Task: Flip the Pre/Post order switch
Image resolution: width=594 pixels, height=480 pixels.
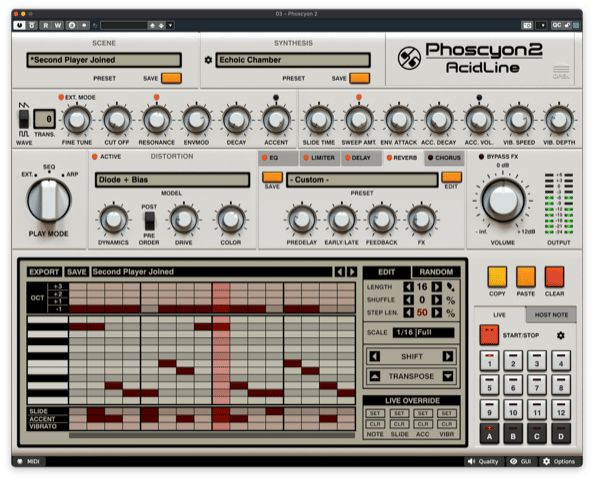Action: pos(149,221)
